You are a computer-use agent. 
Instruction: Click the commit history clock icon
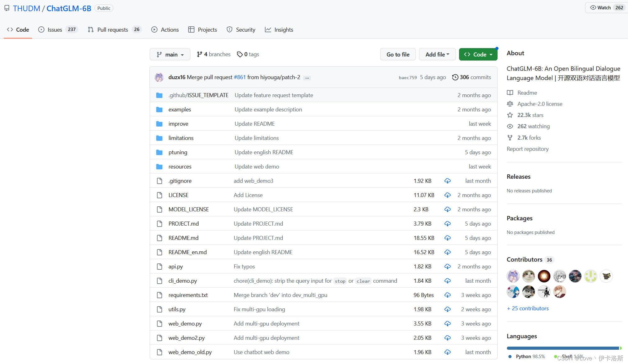click(455, 77)
